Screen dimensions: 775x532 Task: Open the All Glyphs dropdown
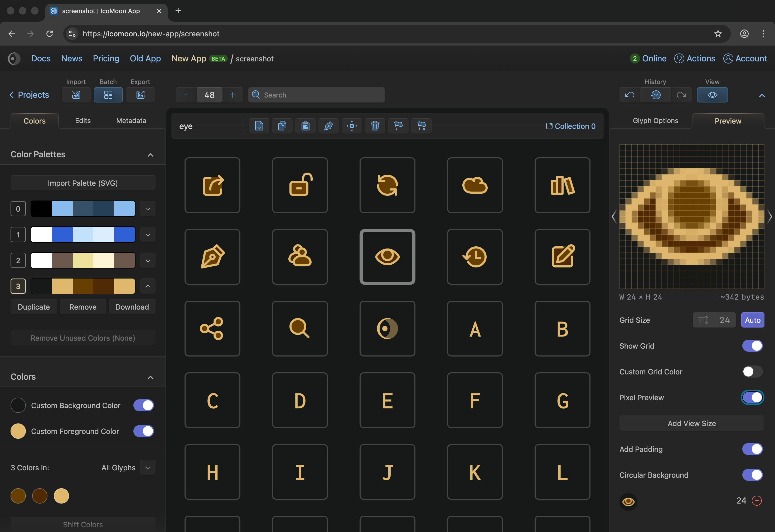point(147,468)
